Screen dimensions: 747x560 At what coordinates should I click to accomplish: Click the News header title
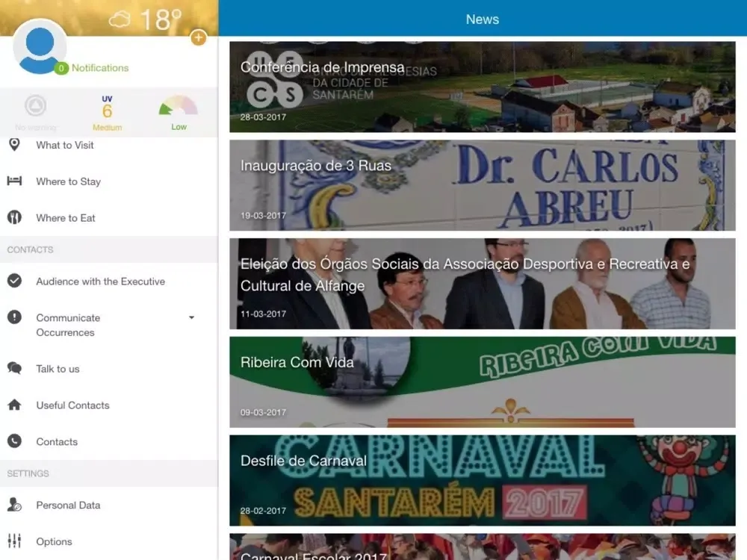coord(482,19)
